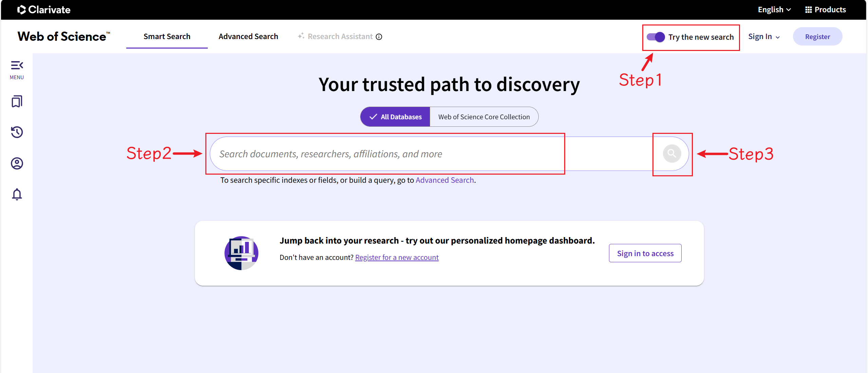Screen dimensions: 868x373
Task: Open the Research Assistant tab
Action: [x=340, y=36]
